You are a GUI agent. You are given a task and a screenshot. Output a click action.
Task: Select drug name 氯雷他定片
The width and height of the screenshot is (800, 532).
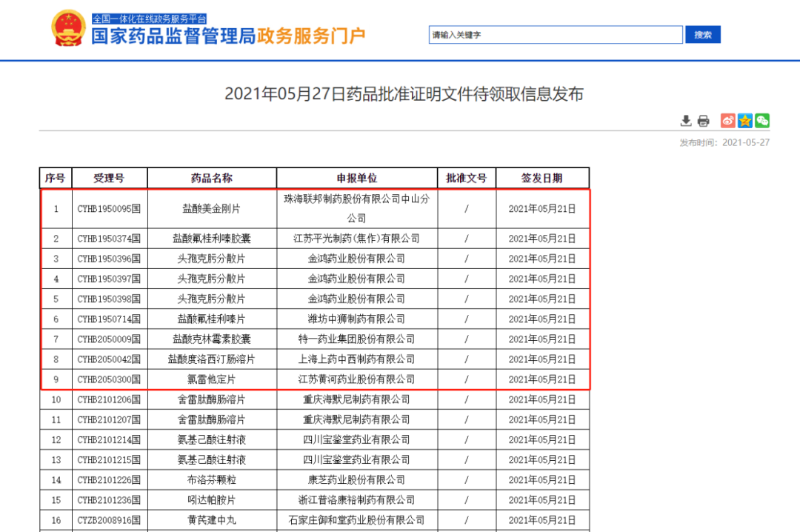[211, 379]
